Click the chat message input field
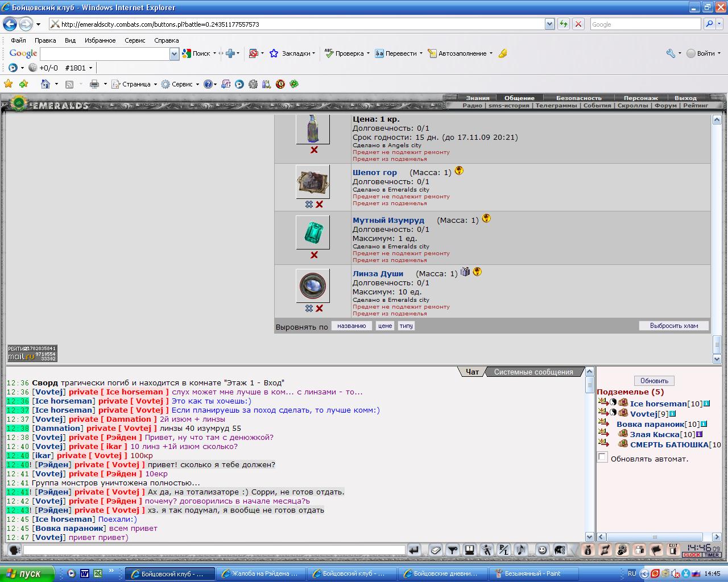Screen dimensions: 728x582 tap(214, 550)
